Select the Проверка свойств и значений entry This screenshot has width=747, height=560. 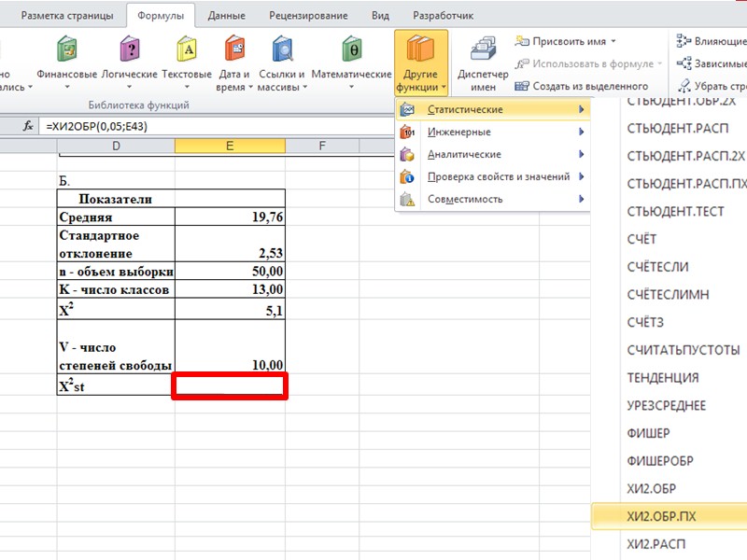click(493, 176)
